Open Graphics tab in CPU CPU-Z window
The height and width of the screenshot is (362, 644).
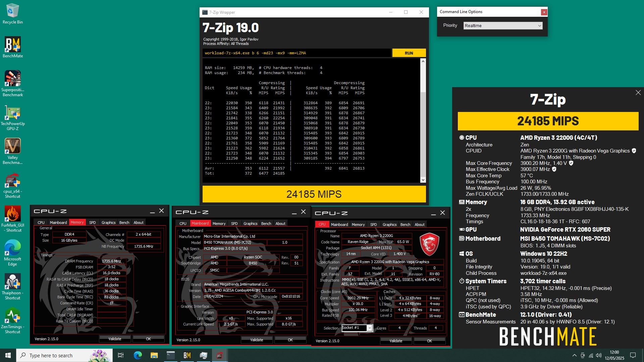click(x=389, y=225)
